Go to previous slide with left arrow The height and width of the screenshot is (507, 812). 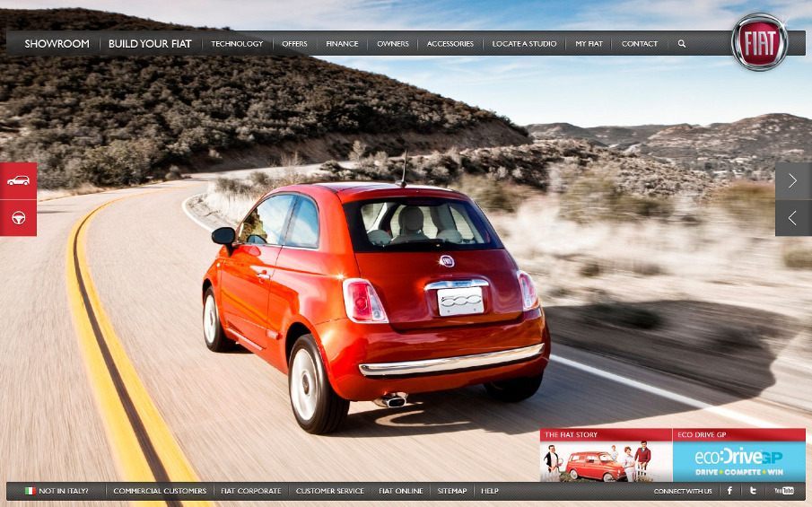793,218
